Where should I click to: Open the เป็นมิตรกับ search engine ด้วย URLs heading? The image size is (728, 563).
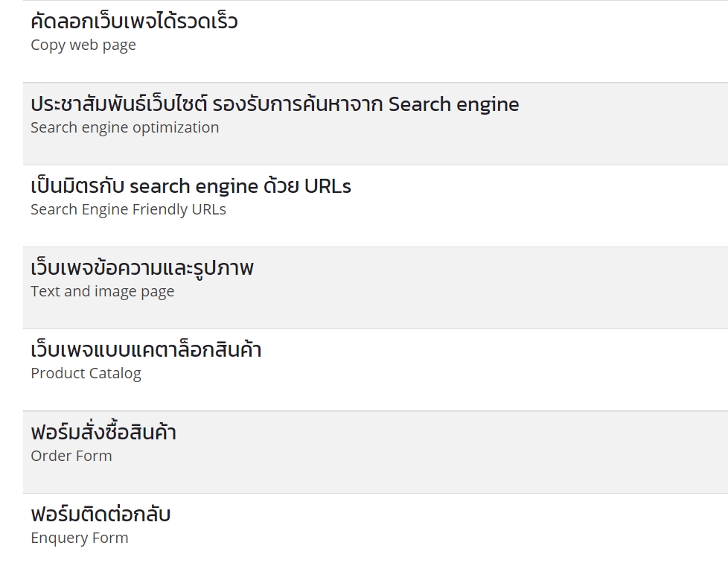pos(191,186)
